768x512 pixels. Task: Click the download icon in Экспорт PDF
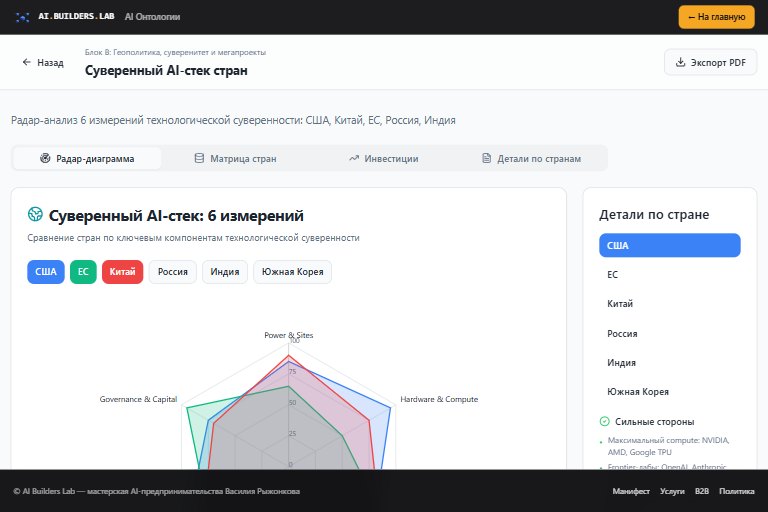click(680, 62)
